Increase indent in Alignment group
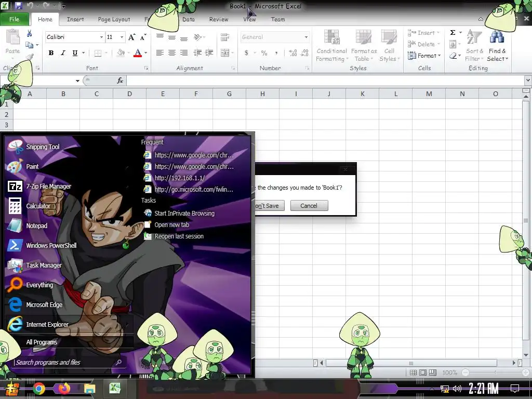Image resolution: width=532 pixels, height=399 pixels. pyautogui.click(x=209, y=52)
